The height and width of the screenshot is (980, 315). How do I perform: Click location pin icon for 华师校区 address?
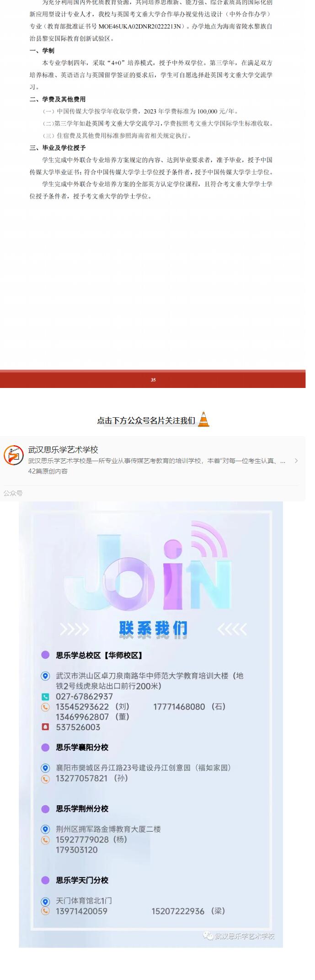click(45, 676)
